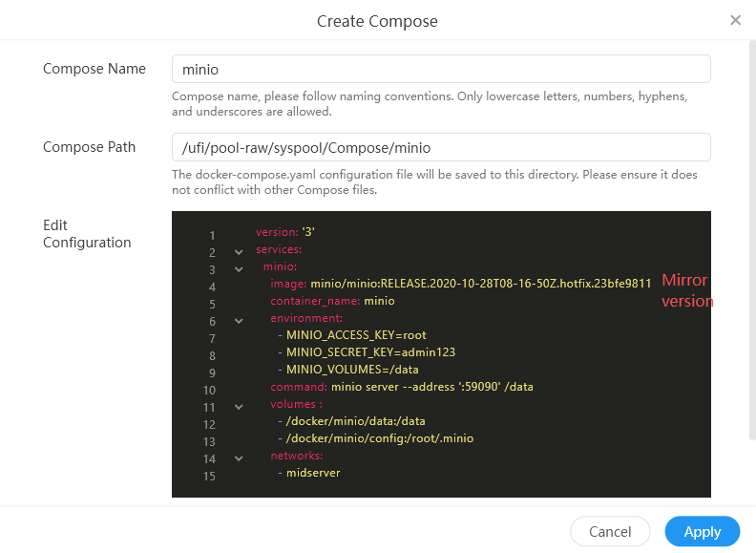
Task: Click the Compose Path input field
Action: [x=441, y=147]
